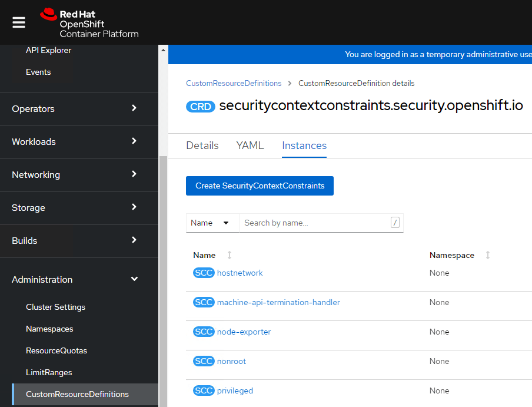Click sidebar scrollbar up arrow
Screen dimensions: 532x407
point(163,50)
